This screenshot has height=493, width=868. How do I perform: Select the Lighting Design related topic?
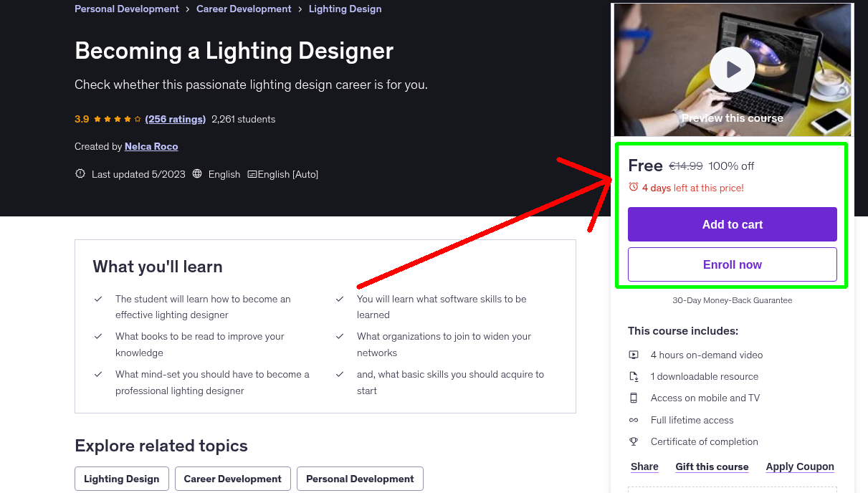[121, 478]
